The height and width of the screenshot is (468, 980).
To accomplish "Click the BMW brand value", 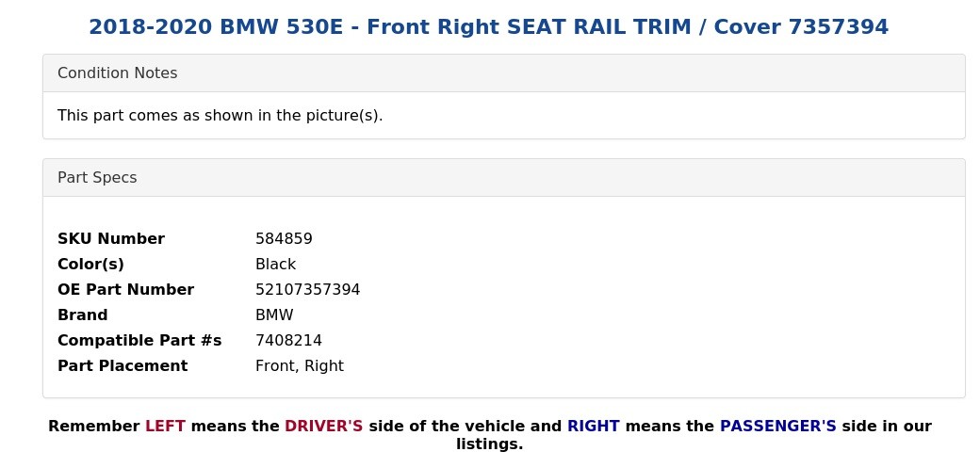I will coord(274,315).
